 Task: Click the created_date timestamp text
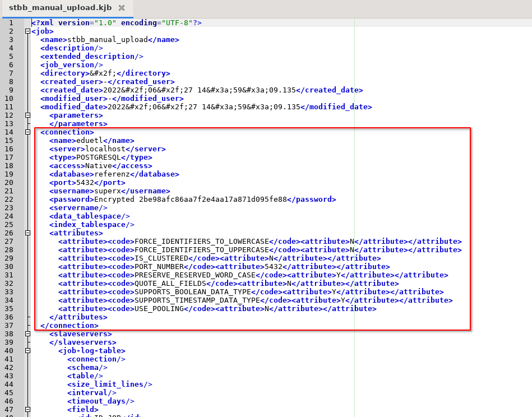point(199,90)
